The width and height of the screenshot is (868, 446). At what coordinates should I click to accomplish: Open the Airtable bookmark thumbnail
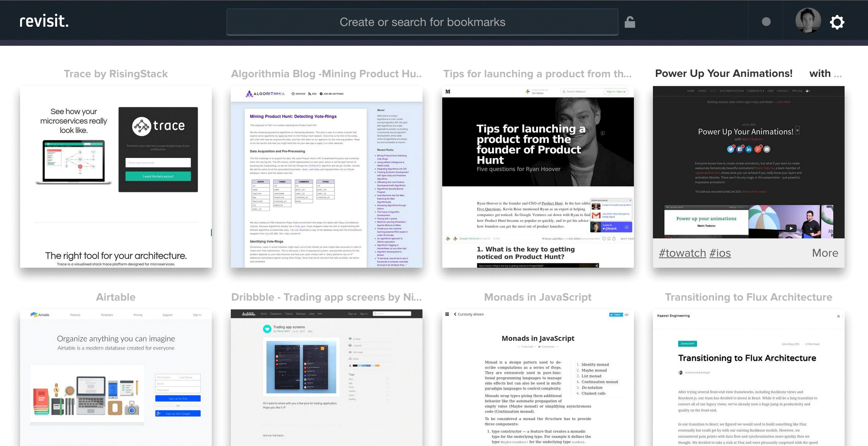coord(116,377)
